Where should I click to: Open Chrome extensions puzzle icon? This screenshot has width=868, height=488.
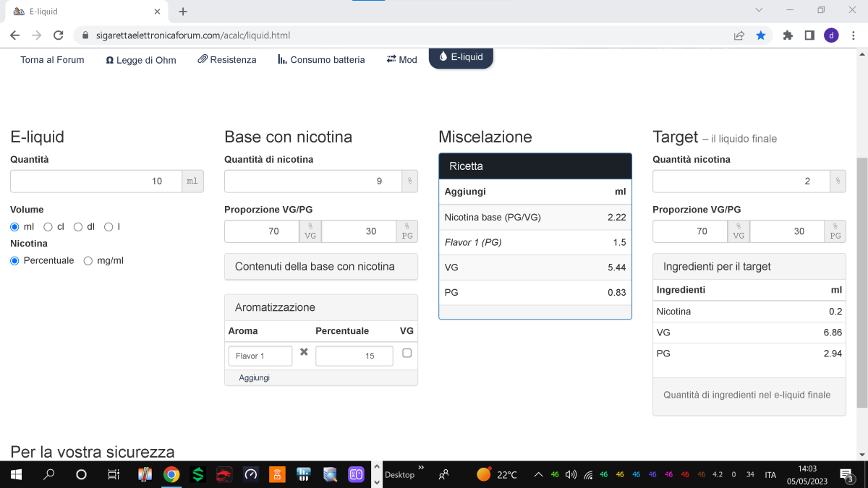pyautogui.click(x=788, y=35)
